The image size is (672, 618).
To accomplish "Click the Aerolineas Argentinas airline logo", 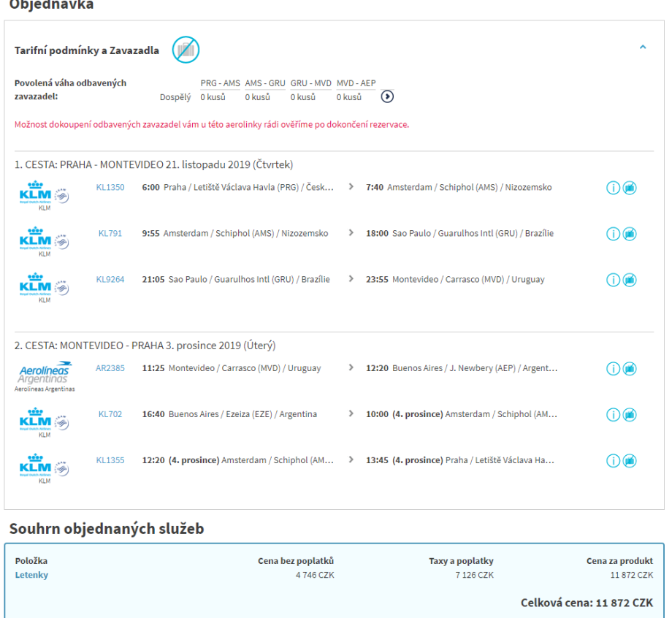I will tap(45, 373).
